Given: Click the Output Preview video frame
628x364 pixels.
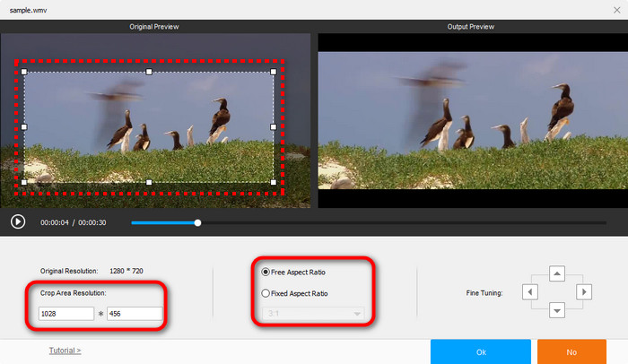Looking at the screenshot, I should coord(473,120).
